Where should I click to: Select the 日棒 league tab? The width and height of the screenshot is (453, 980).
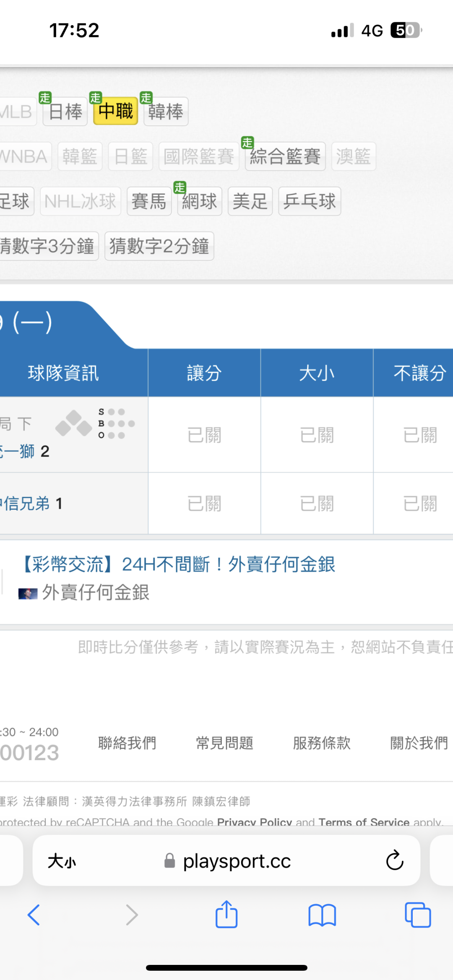click(x=65, y=112)
